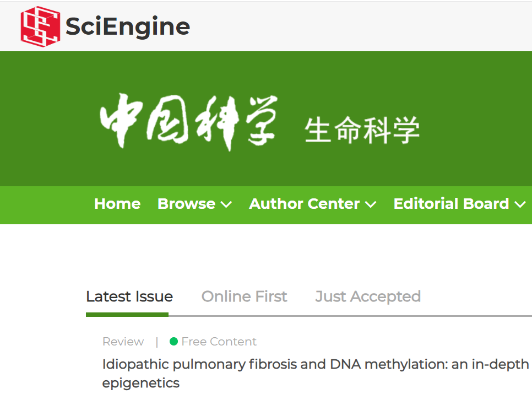The height and width of the screenshot is (405, 532).
Task: Open the Home menu item
Action: tap(117, 204)
